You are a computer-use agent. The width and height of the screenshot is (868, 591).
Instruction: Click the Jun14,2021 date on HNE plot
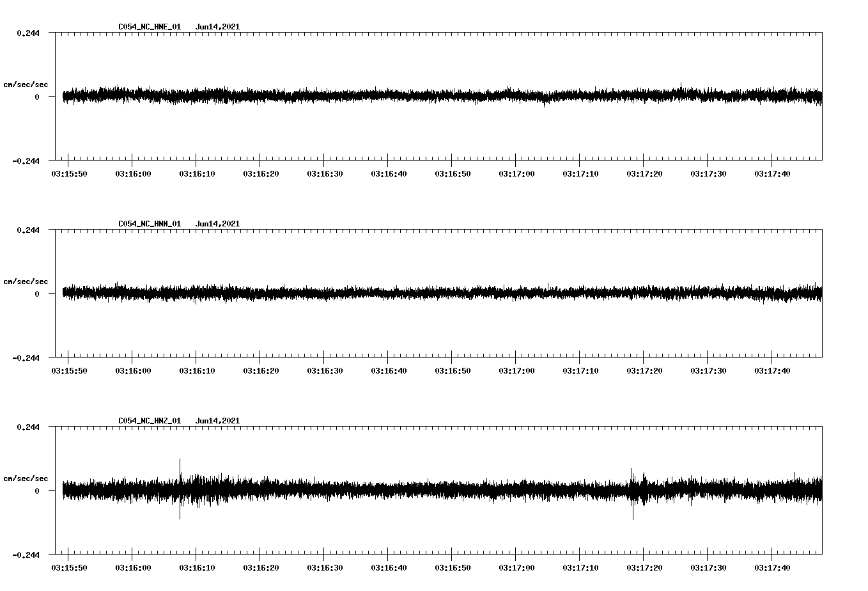(x=217, y=27)
